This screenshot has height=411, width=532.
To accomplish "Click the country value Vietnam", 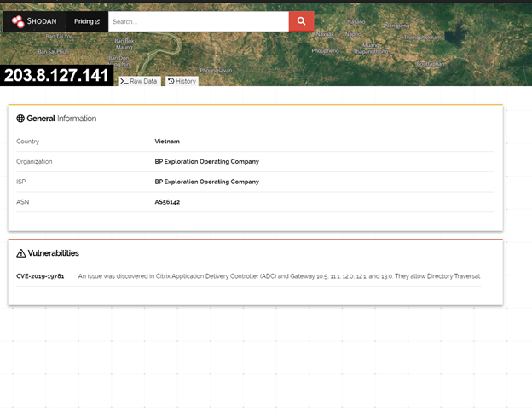I will coord(167,142).
